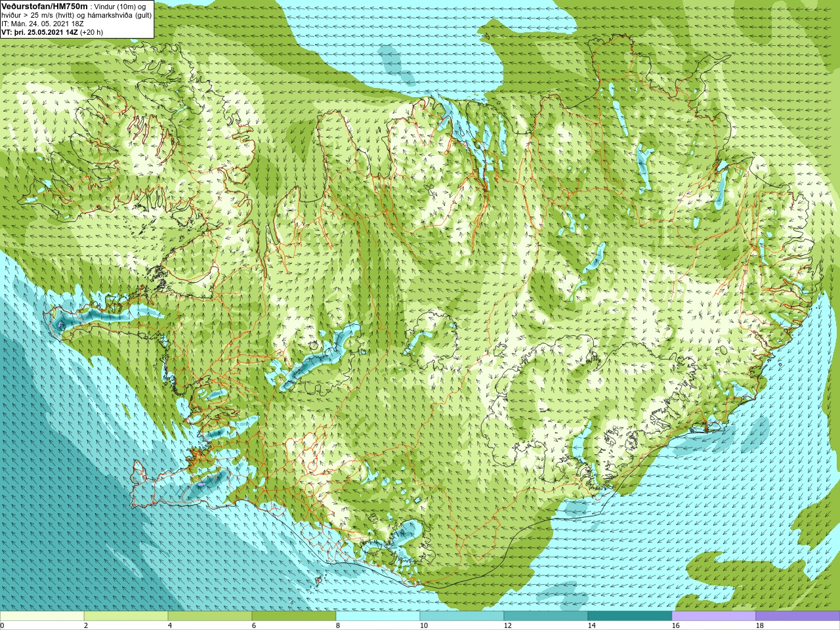Viewport: 840px width, 630px height.
Task: Click the dark green 6–8 legend swatch
Action: point(294,616)
